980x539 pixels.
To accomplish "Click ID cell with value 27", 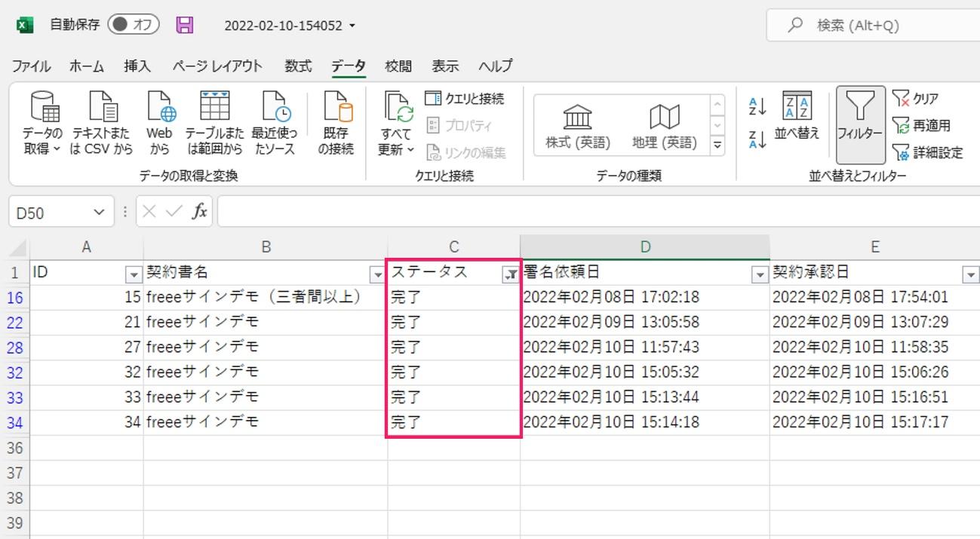I will coord(87,347).
